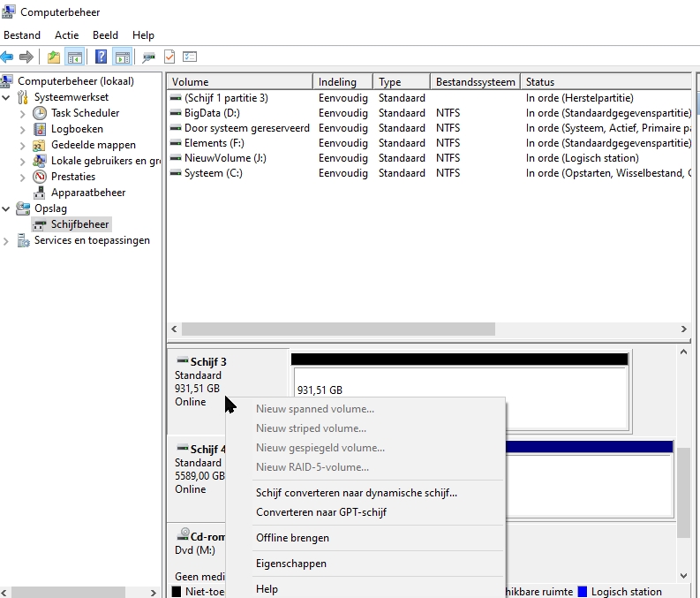700x598 pixels.
Task: Click the blue question mark Help icon
Action: click(102, 57)
